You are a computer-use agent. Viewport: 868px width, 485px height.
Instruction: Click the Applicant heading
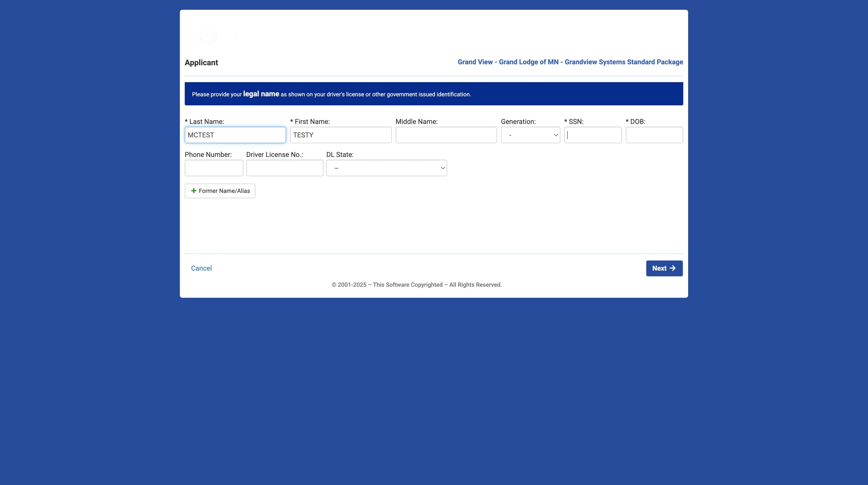point(201,63)
